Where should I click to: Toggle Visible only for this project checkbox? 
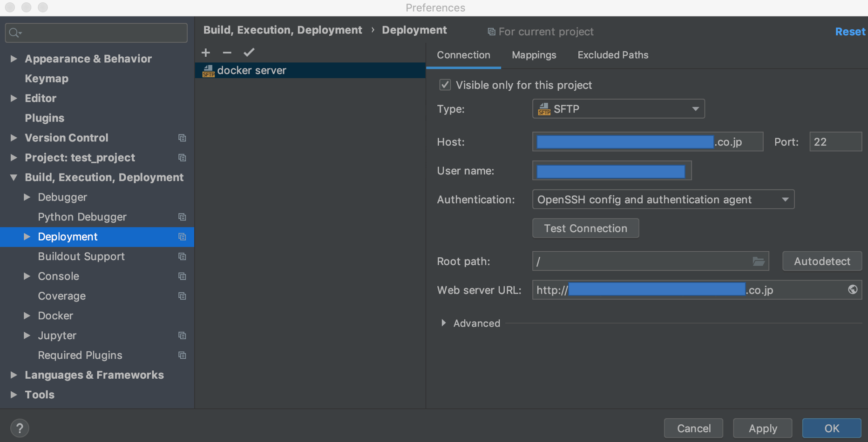(445, 85)
